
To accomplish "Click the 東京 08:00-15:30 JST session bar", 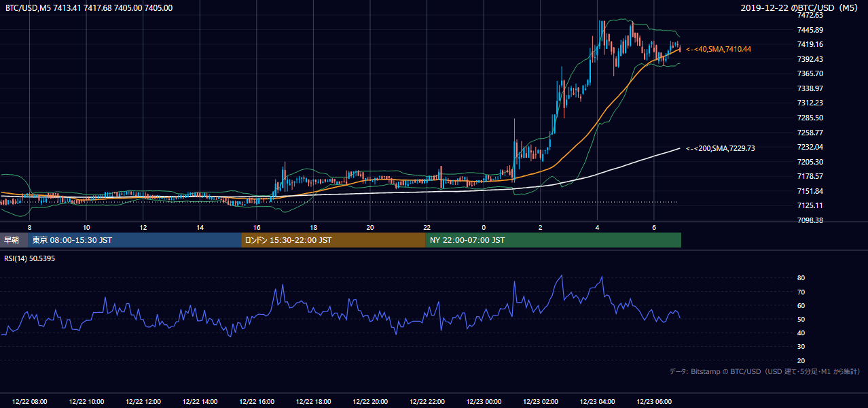I will (134, 240).
